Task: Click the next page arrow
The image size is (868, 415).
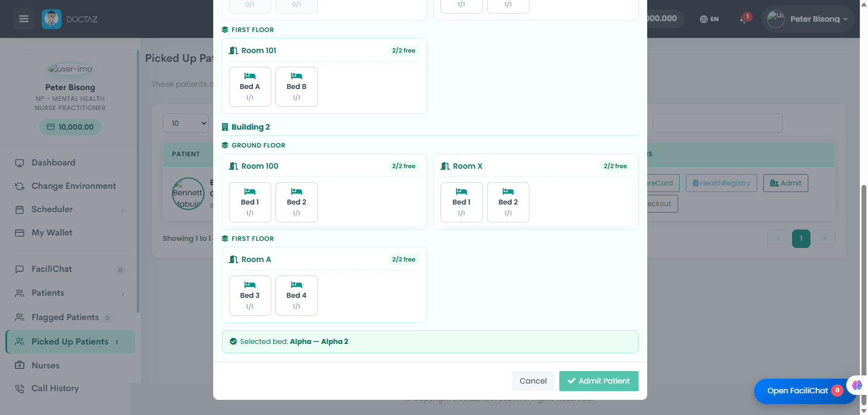Action: tap(824, 238)
